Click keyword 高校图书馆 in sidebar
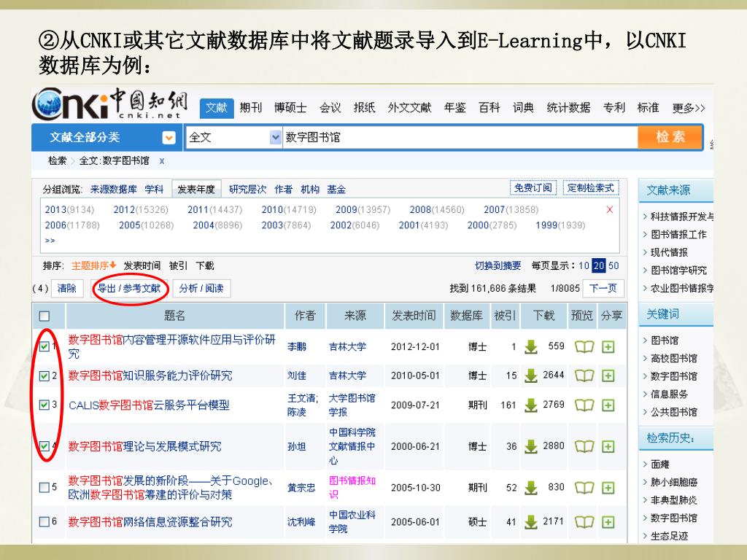747x560 pixels. 673,358
